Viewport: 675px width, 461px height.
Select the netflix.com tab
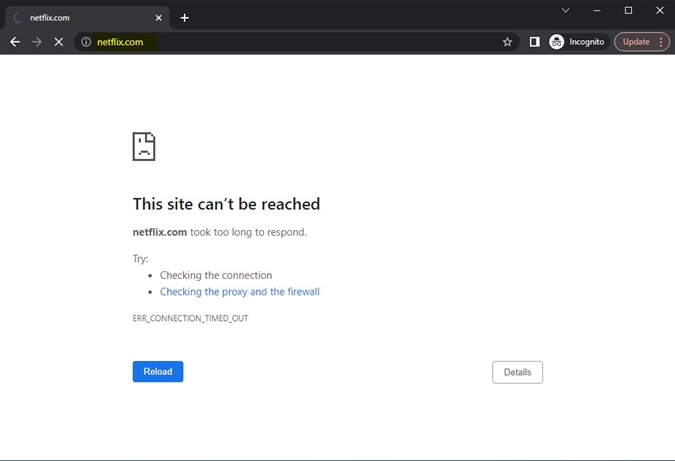point(88,18)
